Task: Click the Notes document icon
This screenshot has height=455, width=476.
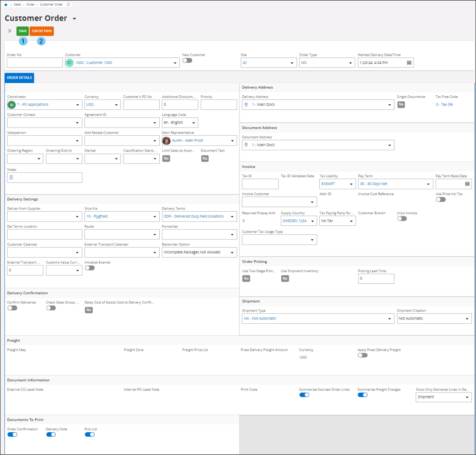Action: pos(11,177)
